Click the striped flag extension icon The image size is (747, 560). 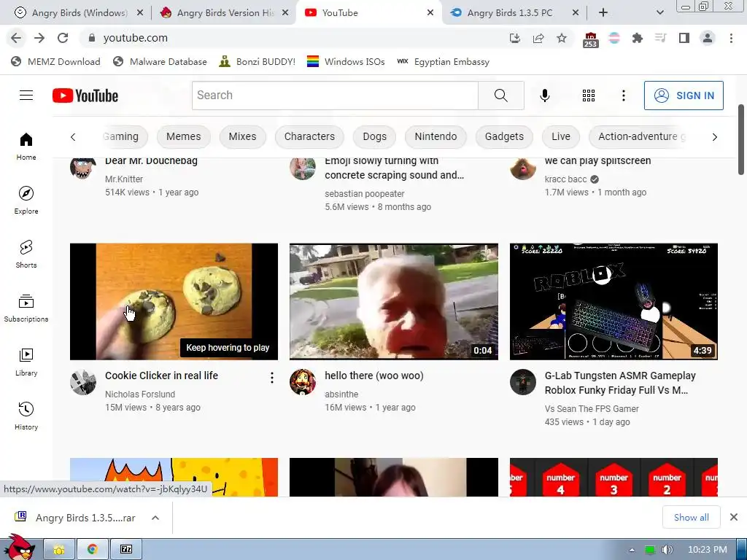point(614,38)
